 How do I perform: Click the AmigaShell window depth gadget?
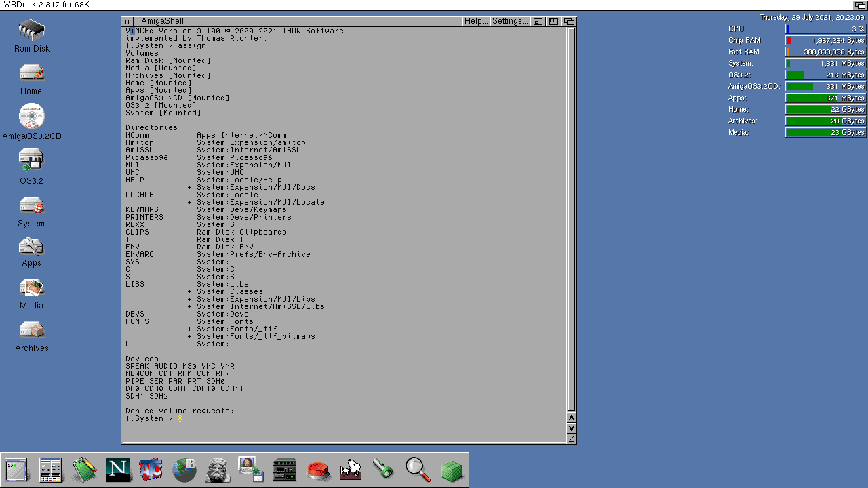click(x=569, y=22)
